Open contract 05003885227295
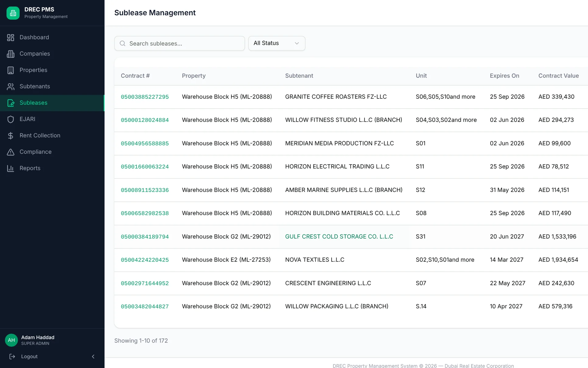The height and width of the screenshot is (368, 588). pos(145,97)
